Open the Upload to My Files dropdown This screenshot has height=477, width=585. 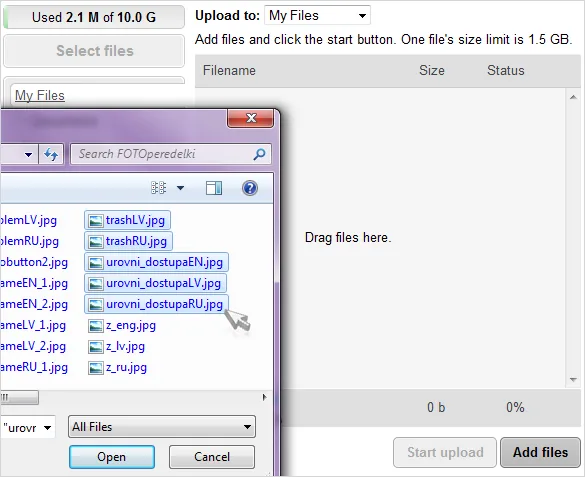317,15
